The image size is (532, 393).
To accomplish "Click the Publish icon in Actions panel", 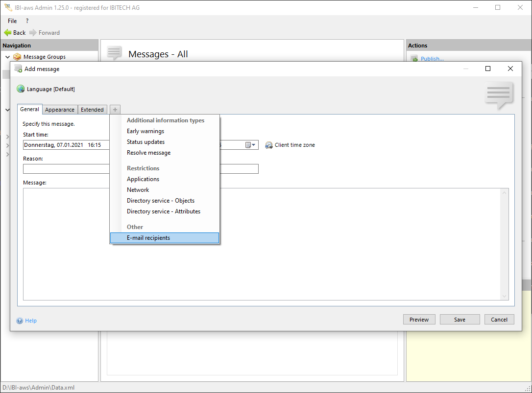I will (x=414, y=59).
